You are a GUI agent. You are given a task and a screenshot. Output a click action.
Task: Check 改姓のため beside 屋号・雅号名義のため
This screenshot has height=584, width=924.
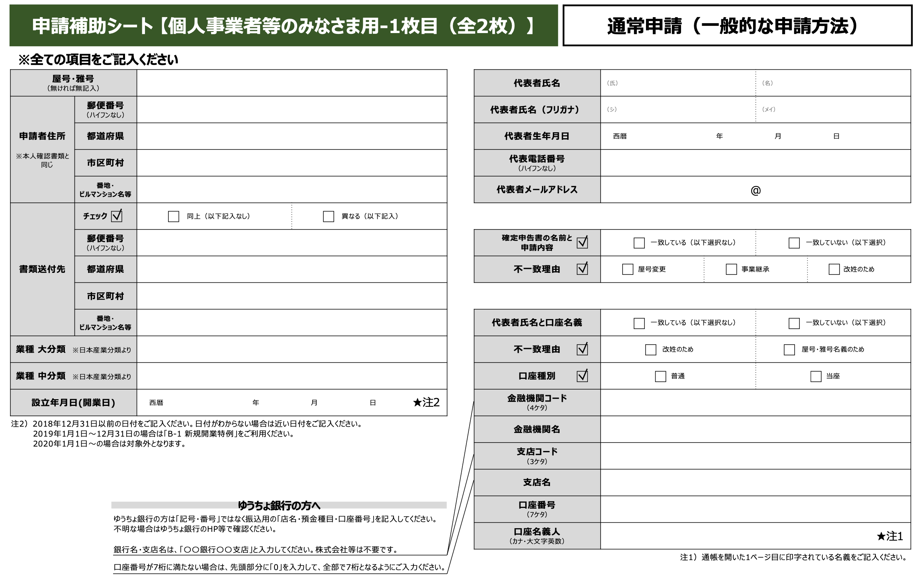[651, 350]
